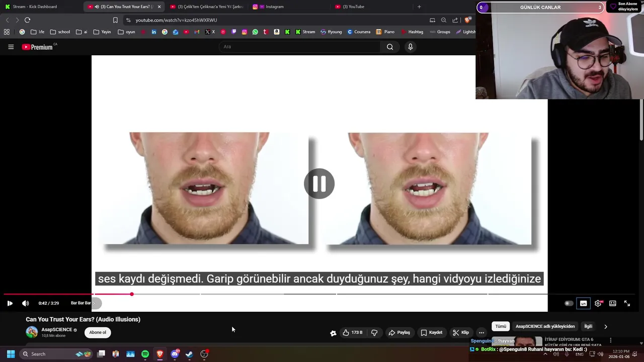Screen dimensions: 644x362
Task: Open the life bookmarks folder
Action: click(x=37, y=32)
